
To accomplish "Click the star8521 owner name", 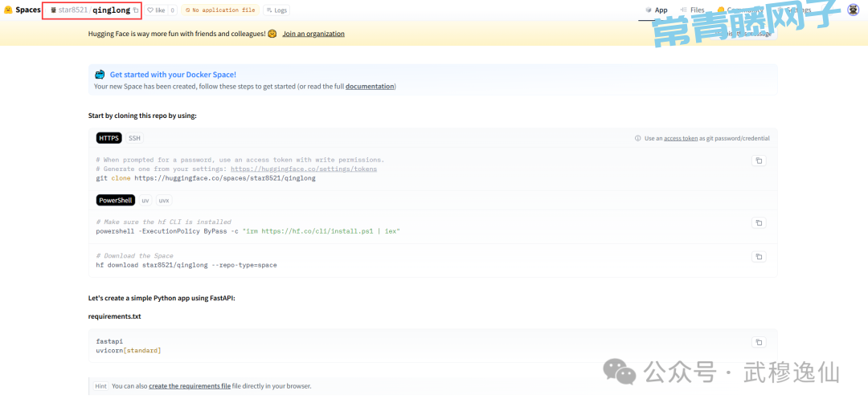I will point(72,10).
